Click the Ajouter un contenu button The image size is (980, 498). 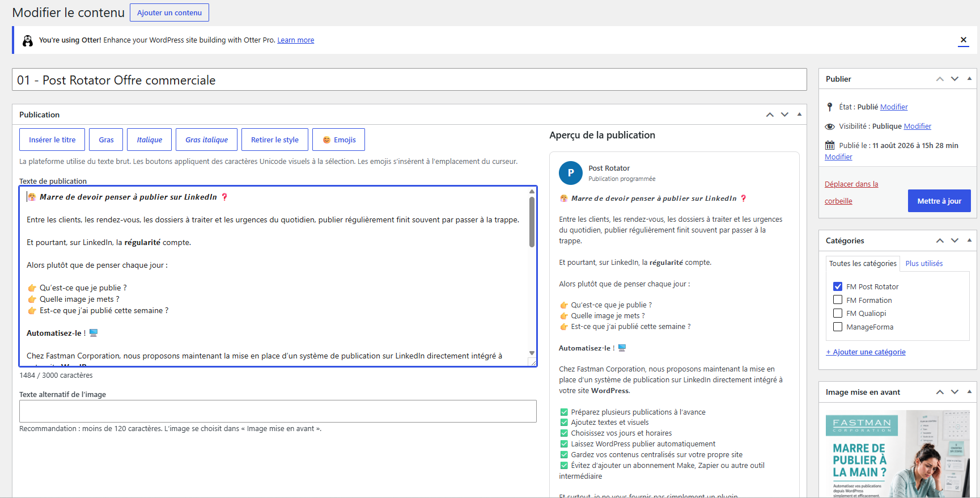(169, 12)
